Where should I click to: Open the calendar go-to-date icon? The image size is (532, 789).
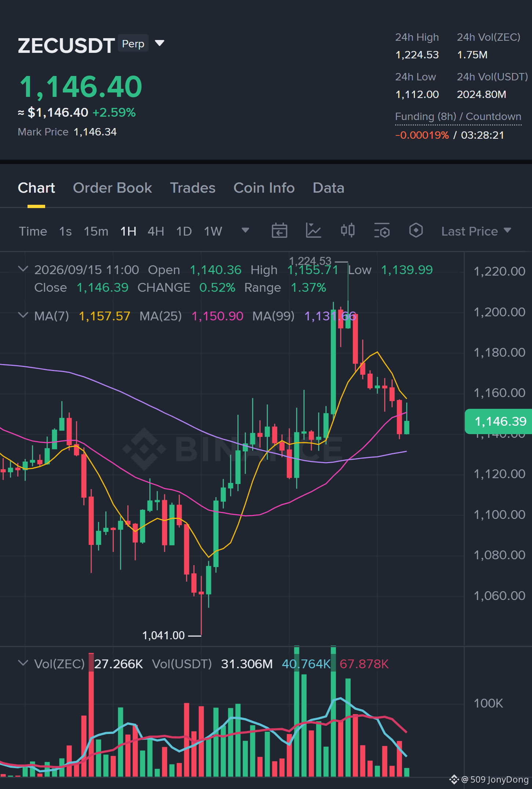tap(279, 231)
